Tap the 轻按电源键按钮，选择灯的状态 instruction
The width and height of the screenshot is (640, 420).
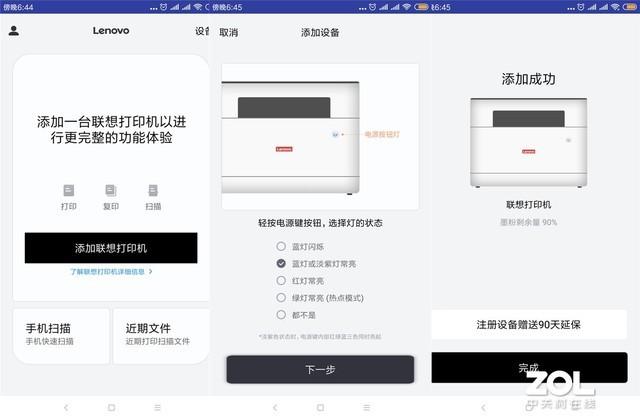[x=320, y=223]
